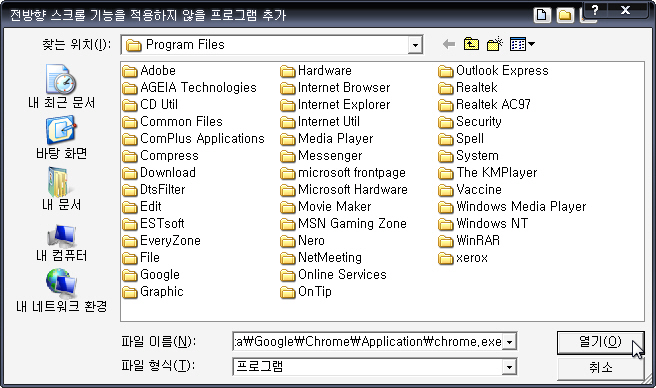The height and width of the screenshot is (388, 656).
Task: Select the MSN Gaming Zone folder
Action: pos(343,224)
